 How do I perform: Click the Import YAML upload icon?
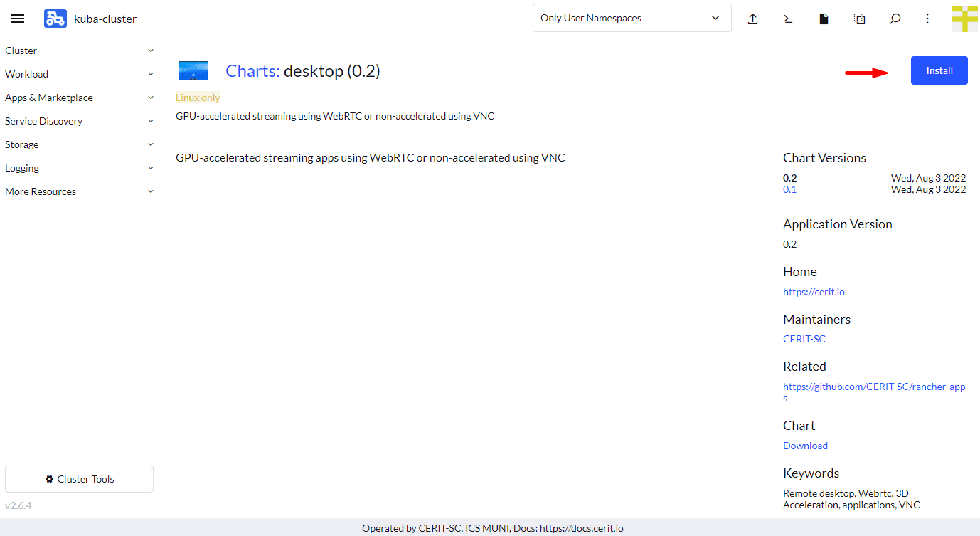pyautogui.click(x=752, y=19)
